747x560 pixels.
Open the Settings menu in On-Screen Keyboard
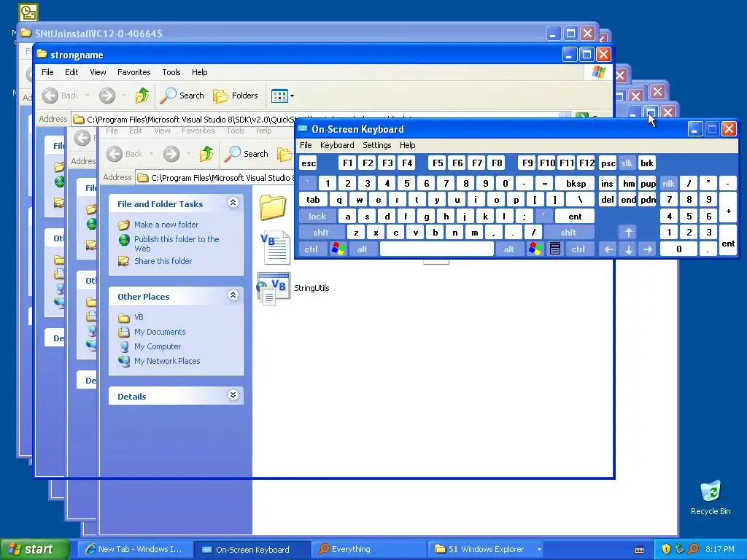tap(377, 145)
